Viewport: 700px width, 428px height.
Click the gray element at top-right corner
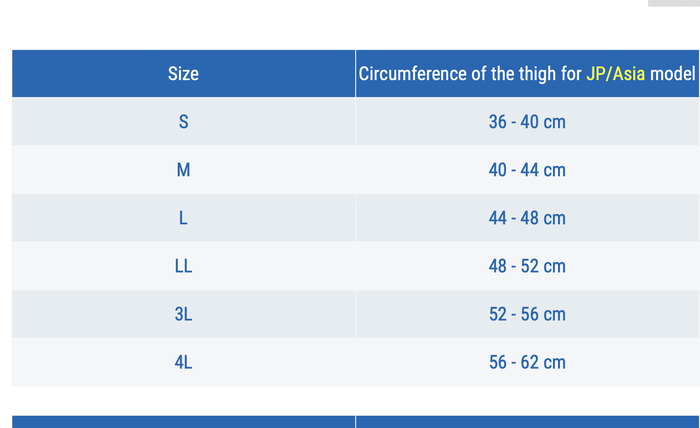(674, 3)
